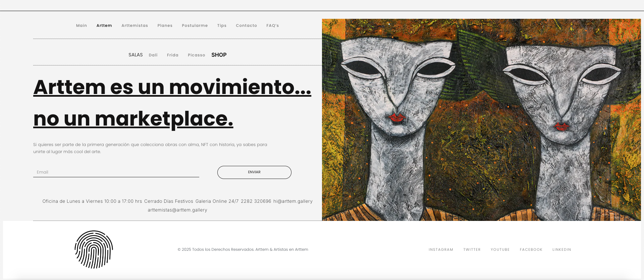
Task: Open the Main menu item
Action: [x=82, y=26]
